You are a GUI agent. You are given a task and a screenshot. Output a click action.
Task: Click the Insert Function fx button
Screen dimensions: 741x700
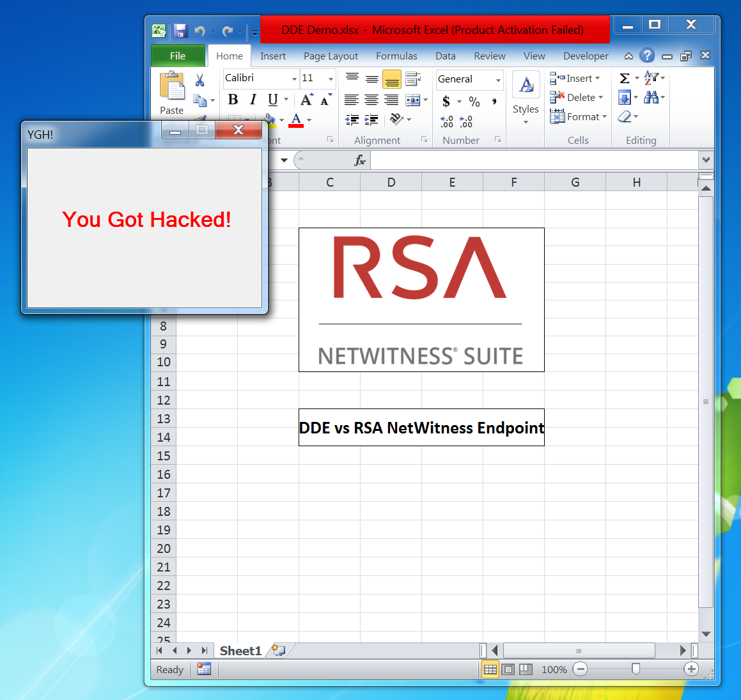click(x=360, y=160)
